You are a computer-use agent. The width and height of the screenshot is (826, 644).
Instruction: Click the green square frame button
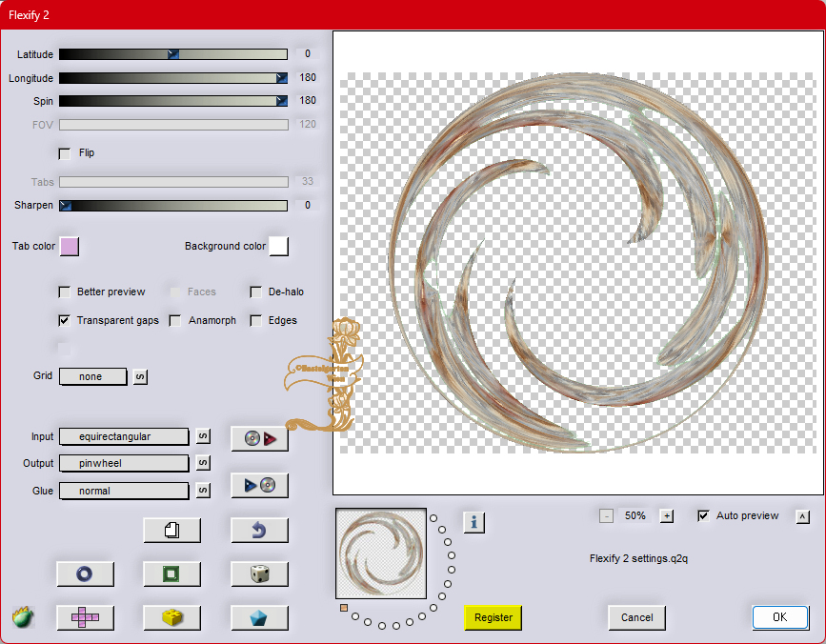pyautogui.click(x=171, y=574)
